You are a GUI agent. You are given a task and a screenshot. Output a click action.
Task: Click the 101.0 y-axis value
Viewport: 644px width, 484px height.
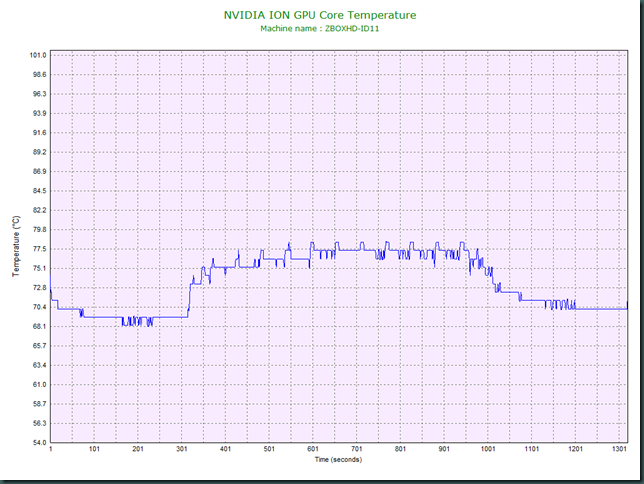(38, 55)
